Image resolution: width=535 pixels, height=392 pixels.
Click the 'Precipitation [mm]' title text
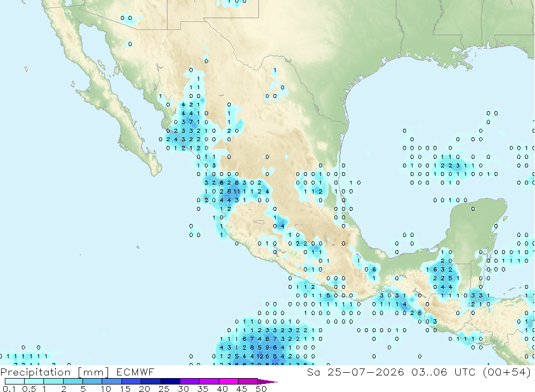point(55,372)
